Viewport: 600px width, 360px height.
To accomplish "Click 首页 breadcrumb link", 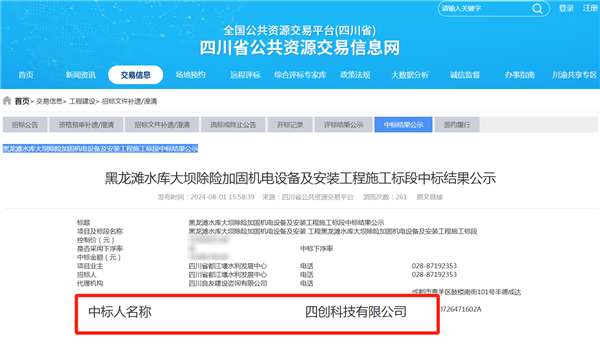I will pyautogui.click(x=22, y=101).
